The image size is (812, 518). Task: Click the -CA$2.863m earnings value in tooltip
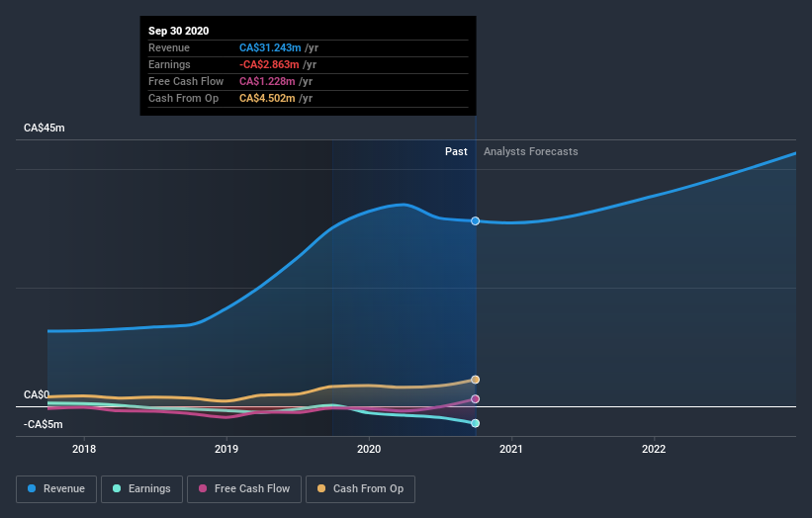[269, 64]
